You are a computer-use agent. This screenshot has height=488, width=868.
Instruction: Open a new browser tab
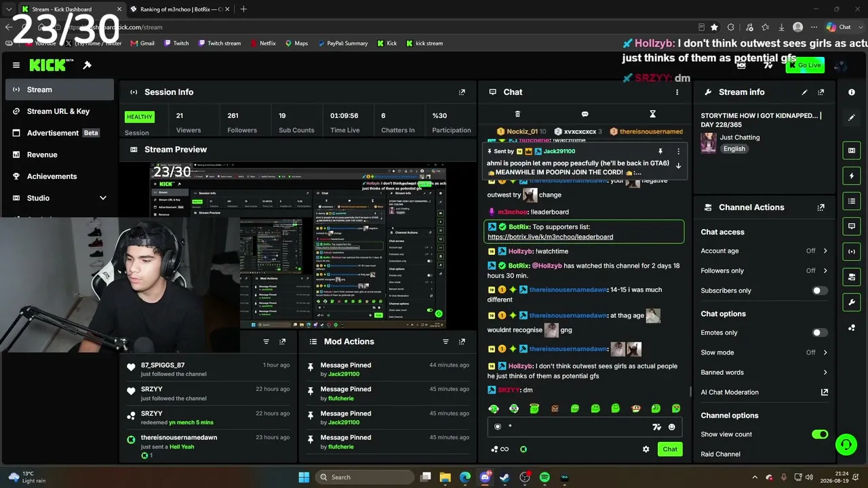[243, 9]
